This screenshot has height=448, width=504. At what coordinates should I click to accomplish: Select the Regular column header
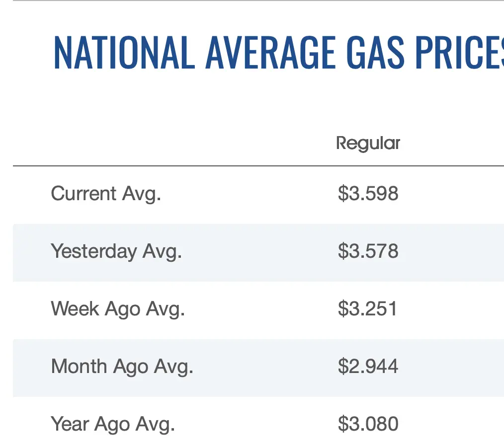coord(368,144)
